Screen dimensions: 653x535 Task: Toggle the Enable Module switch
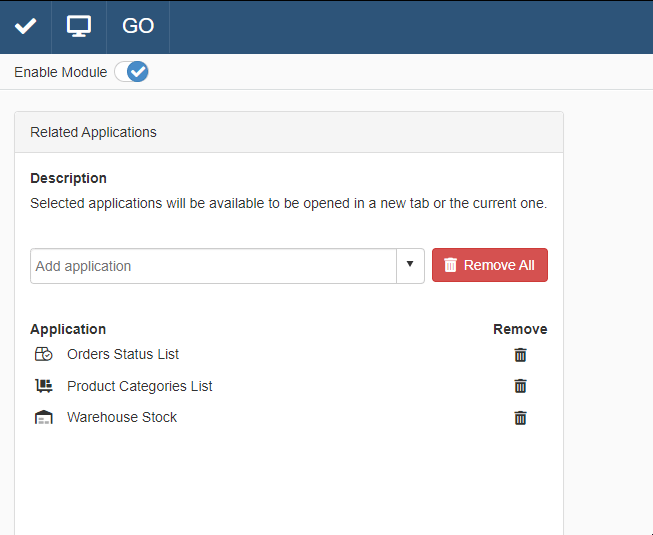point(131,72)
